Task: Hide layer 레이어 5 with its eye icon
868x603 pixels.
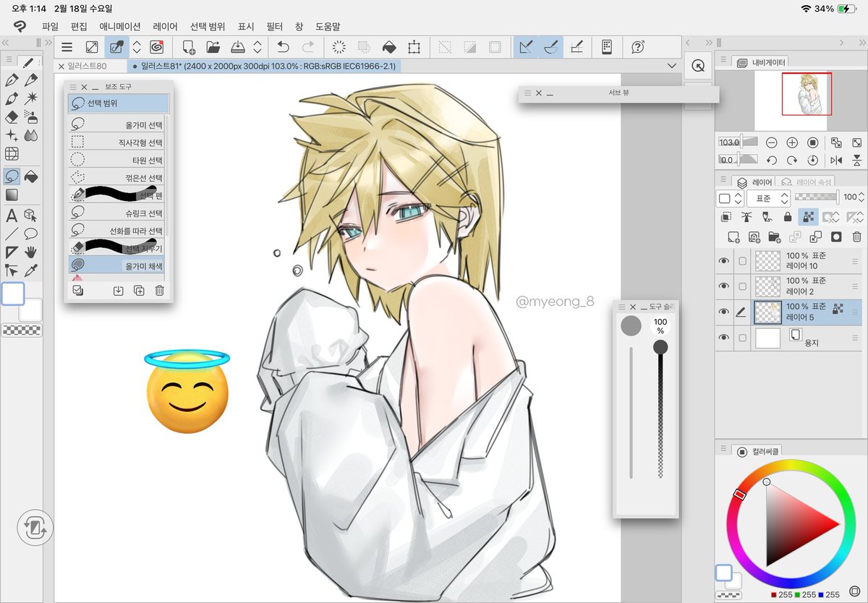Action: (x=724, y=312)
